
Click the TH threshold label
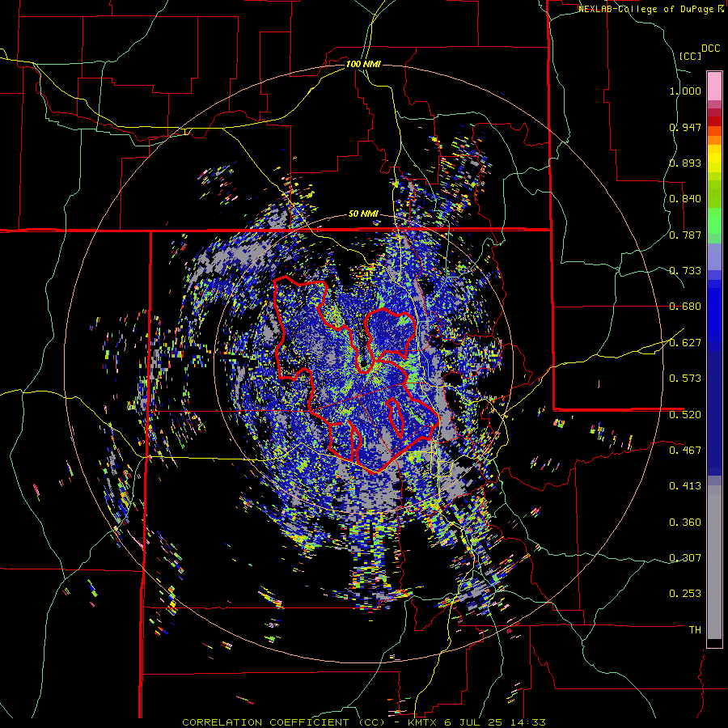pos(695,630)
